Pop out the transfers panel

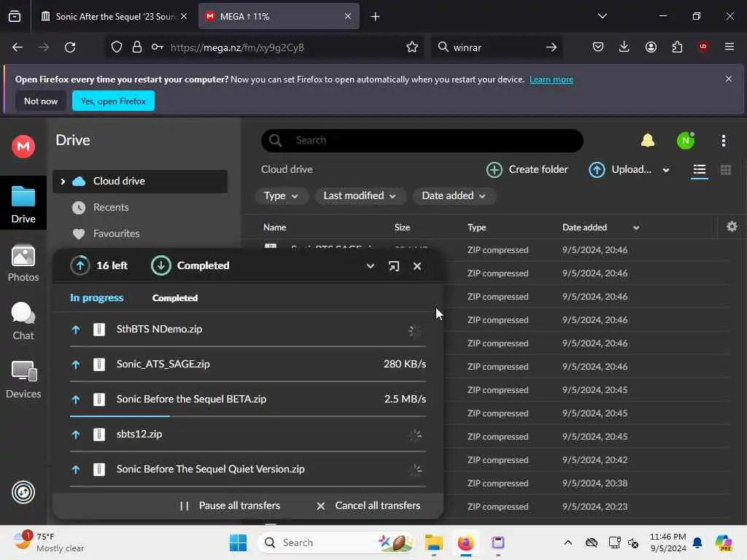click(x=393, y=266)
